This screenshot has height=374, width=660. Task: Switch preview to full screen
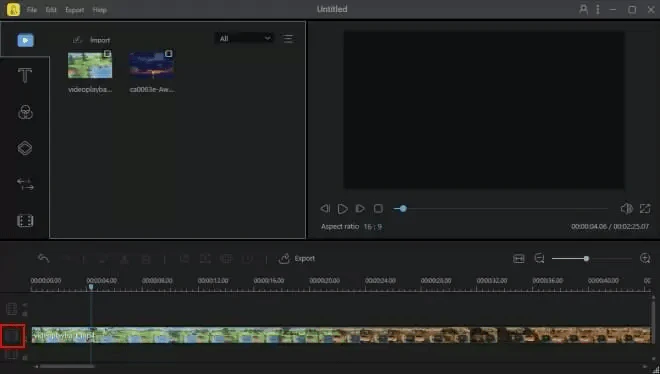[645, 208]
